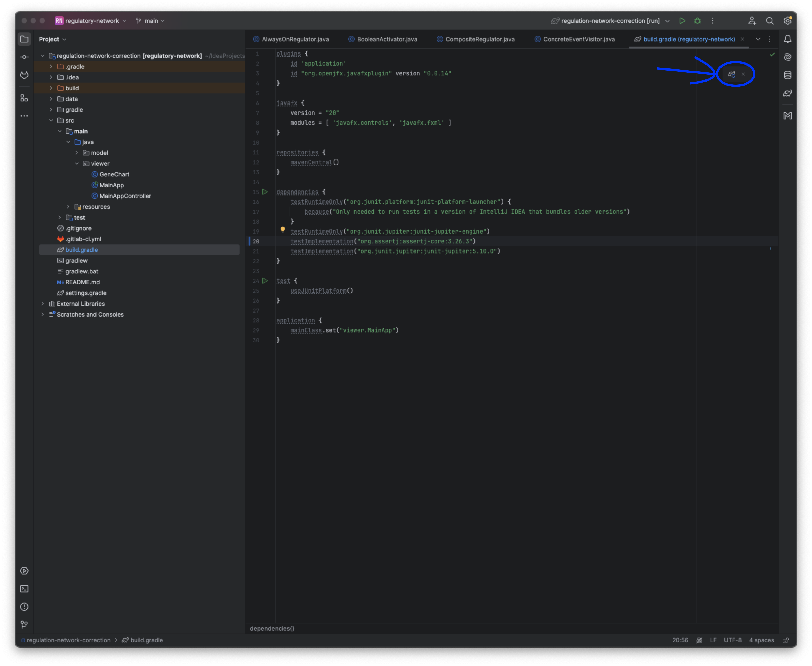Screen dimensions: 812x666
Task: Click the blue change marker on the error stripe
Action: pos(771,249)
